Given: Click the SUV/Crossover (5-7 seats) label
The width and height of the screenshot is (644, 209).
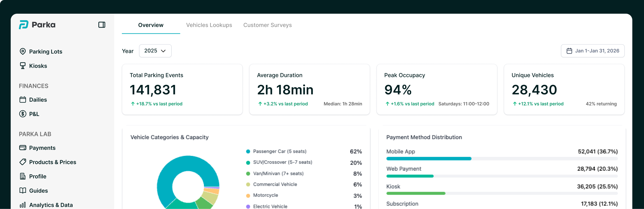Looking at the screenshot, I should tap(283, 162).
